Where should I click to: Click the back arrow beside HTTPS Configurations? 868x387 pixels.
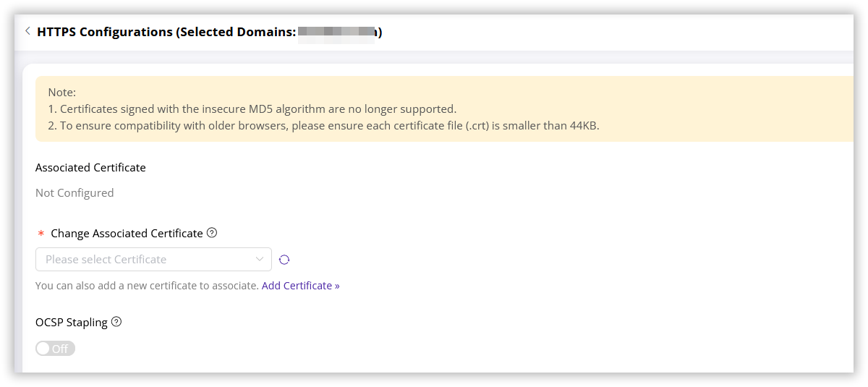[x=27, y=31]
